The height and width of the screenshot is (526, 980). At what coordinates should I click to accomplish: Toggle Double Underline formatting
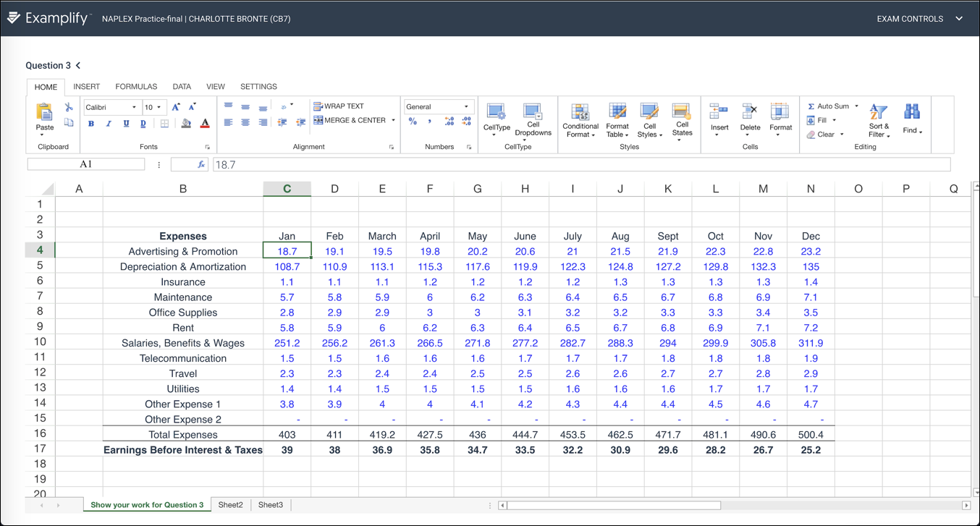143,124
